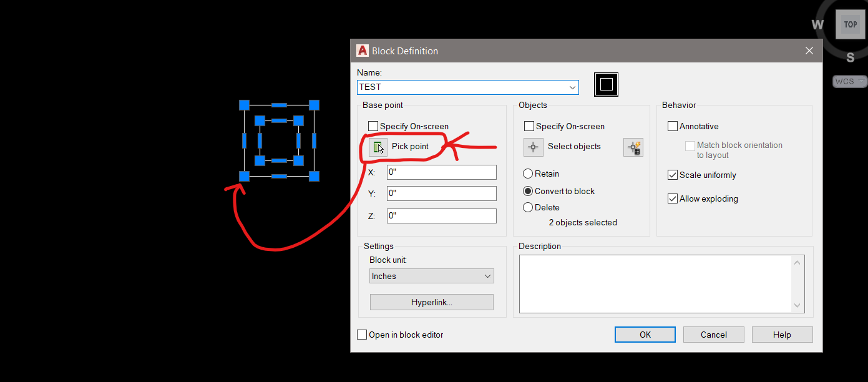
Task: Click the Hyperlink button
Action: pos(431,301)
